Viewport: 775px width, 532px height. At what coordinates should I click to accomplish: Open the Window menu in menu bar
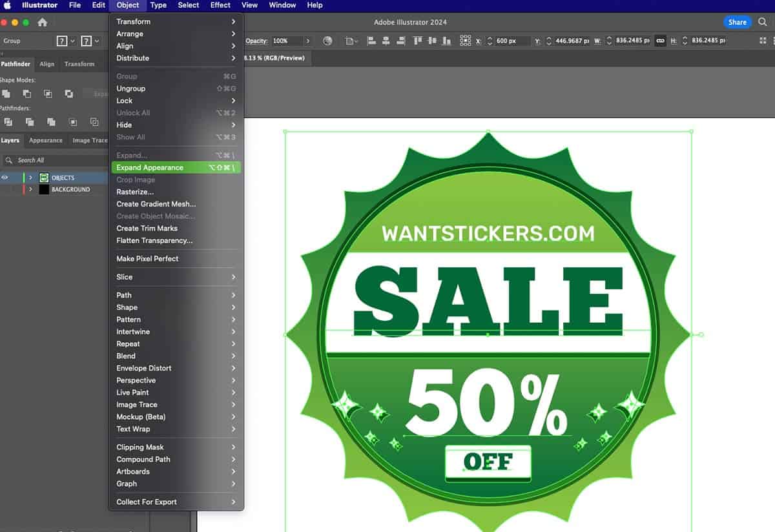pyautogui.click(x=282, y=5)
